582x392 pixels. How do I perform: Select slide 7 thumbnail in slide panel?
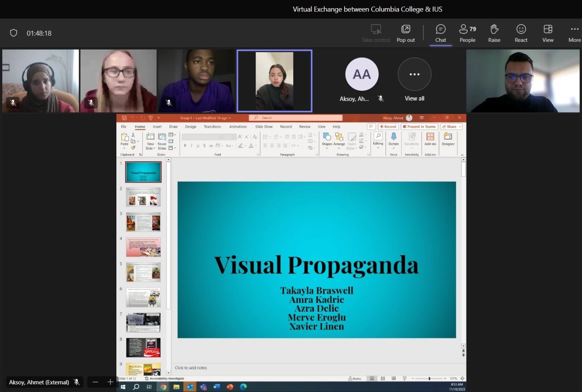(143, 323)
